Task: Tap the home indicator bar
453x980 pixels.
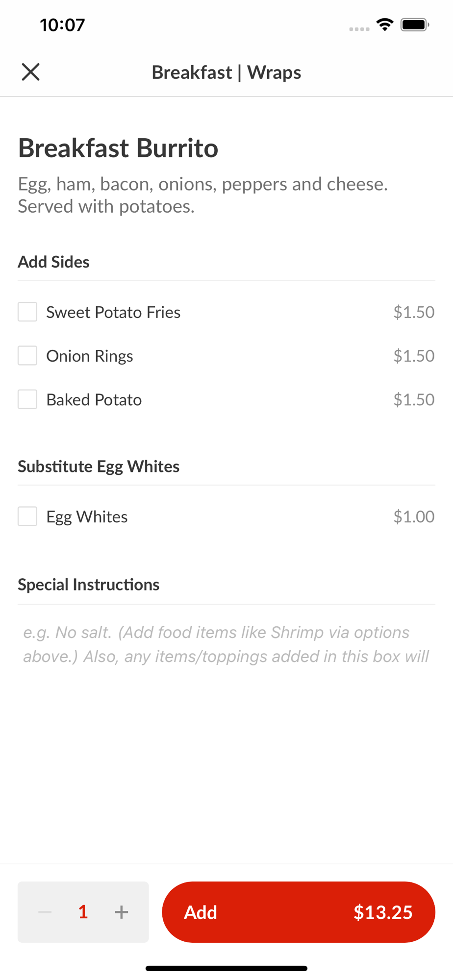Action: coord(226,968)
